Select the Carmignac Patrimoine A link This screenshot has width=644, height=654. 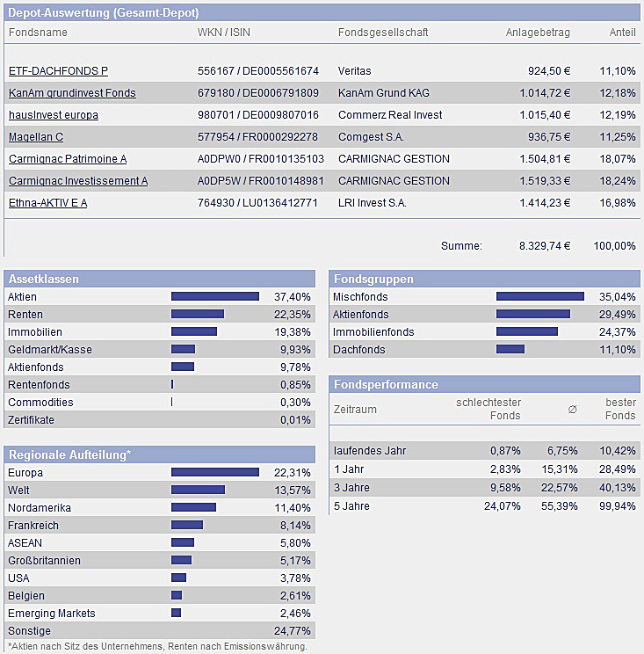(68, 158)
